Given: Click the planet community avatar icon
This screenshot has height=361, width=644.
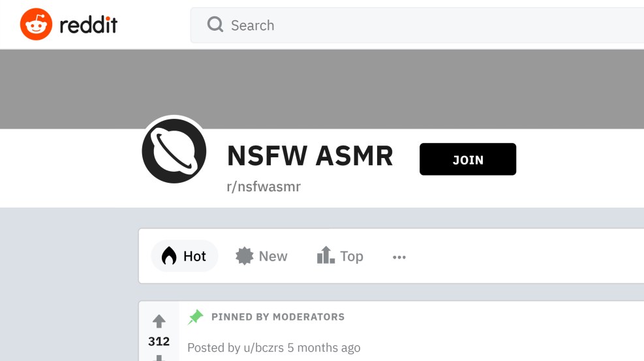Looking at the screenshot, I should [x=174, y=151].
